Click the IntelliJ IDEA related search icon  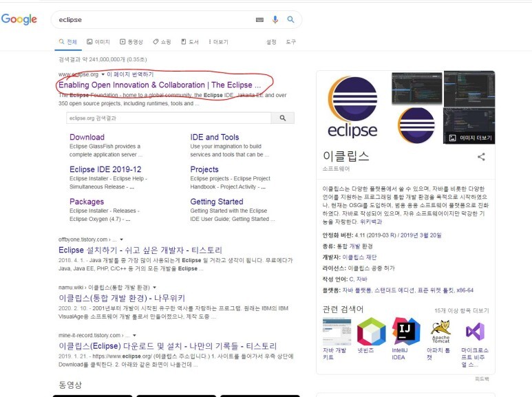406,332
